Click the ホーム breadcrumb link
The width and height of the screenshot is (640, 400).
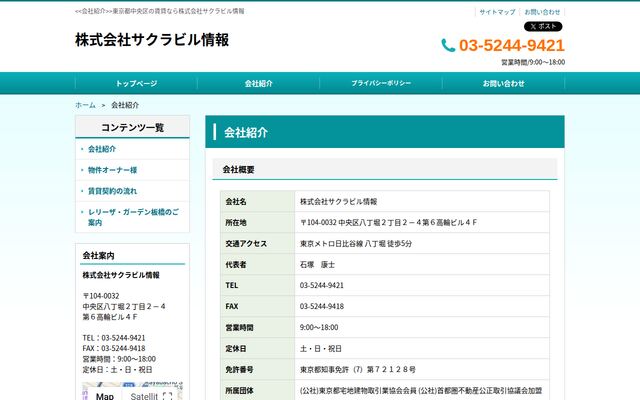pyautogui.click(x=85, y=105)
